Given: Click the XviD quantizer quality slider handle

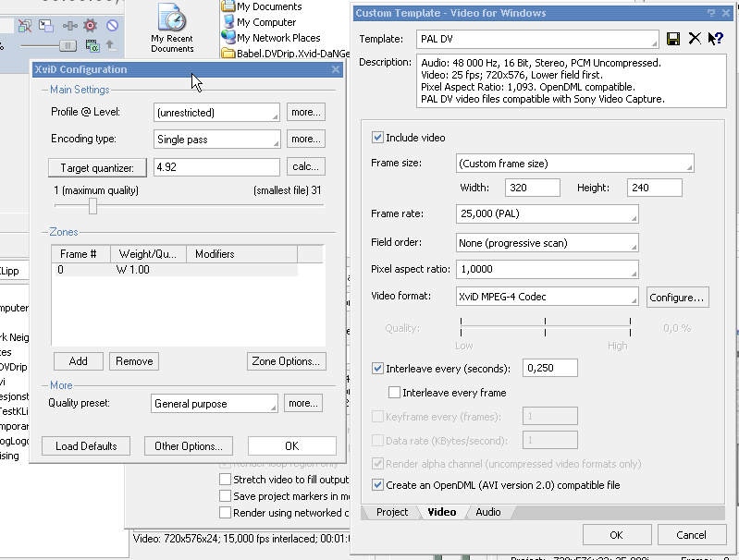Looking at the screenshot, I should 92,206.
